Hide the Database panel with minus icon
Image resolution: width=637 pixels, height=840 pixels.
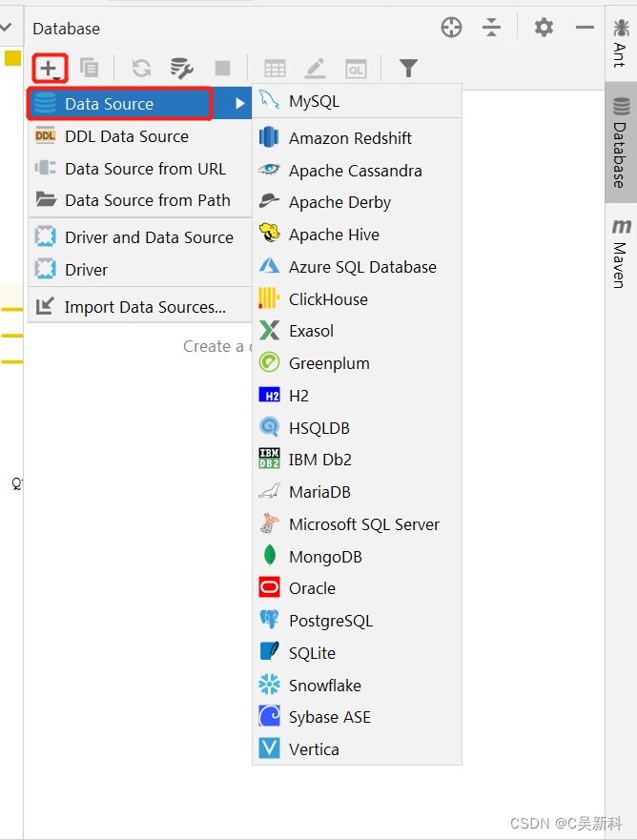coord(585,27)
